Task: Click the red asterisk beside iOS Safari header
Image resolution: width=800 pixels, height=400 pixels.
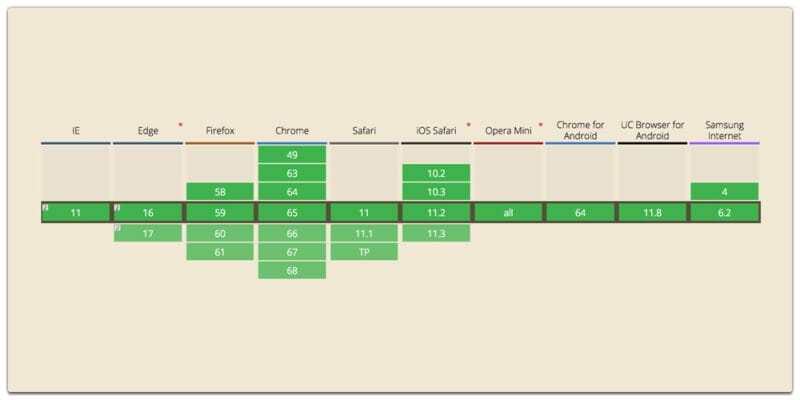Action: [x=468, y=125]
